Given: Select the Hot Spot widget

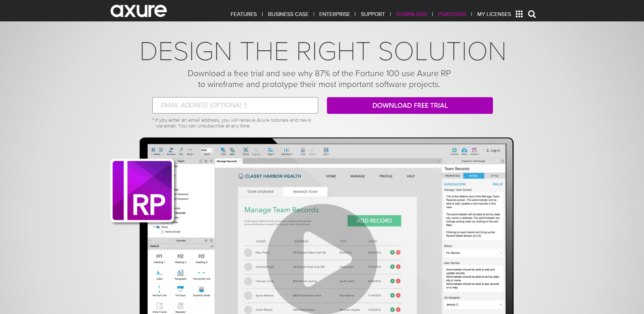Looking at the screenshot, I should [x=180, y=292].
